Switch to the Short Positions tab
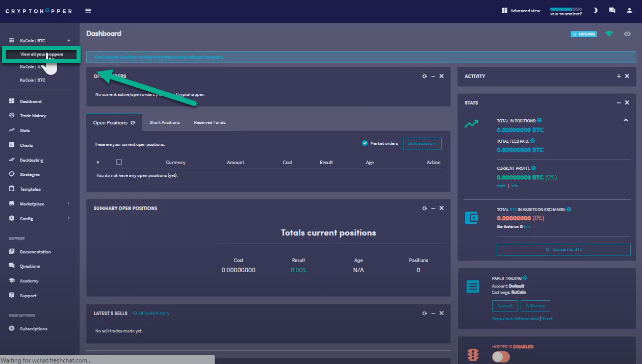 click(x=164, y=122)
